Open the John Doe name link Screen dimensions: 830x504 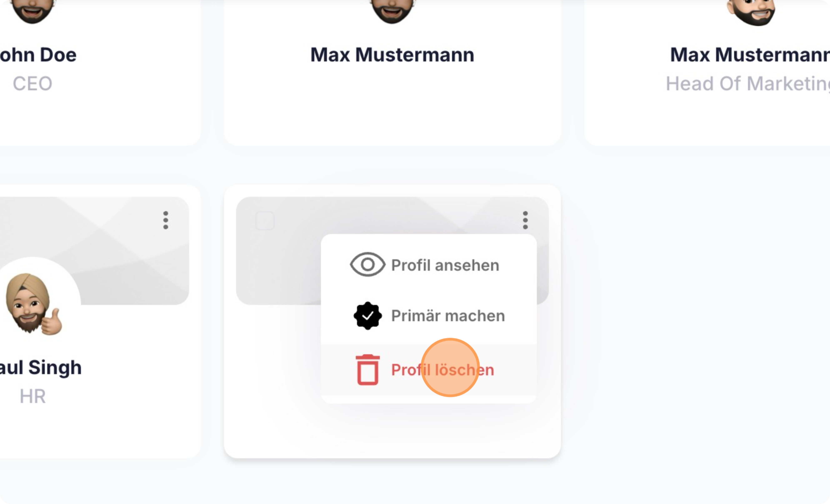coord(38,55)
